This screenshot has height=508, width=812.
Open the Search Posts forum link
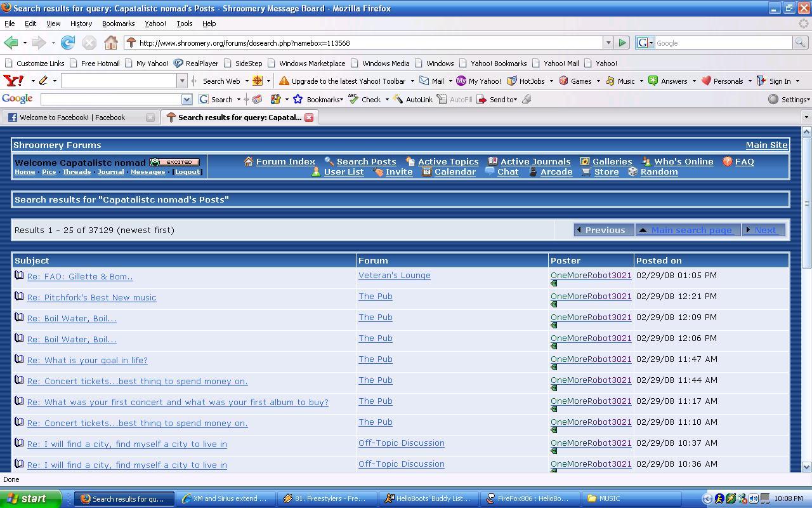(366, 161)
